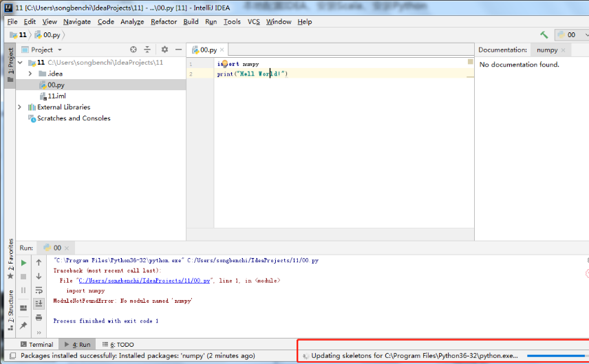The image size is (589, 364).
Task: Click in the print("Hell World!") code line
Action: 253,74
